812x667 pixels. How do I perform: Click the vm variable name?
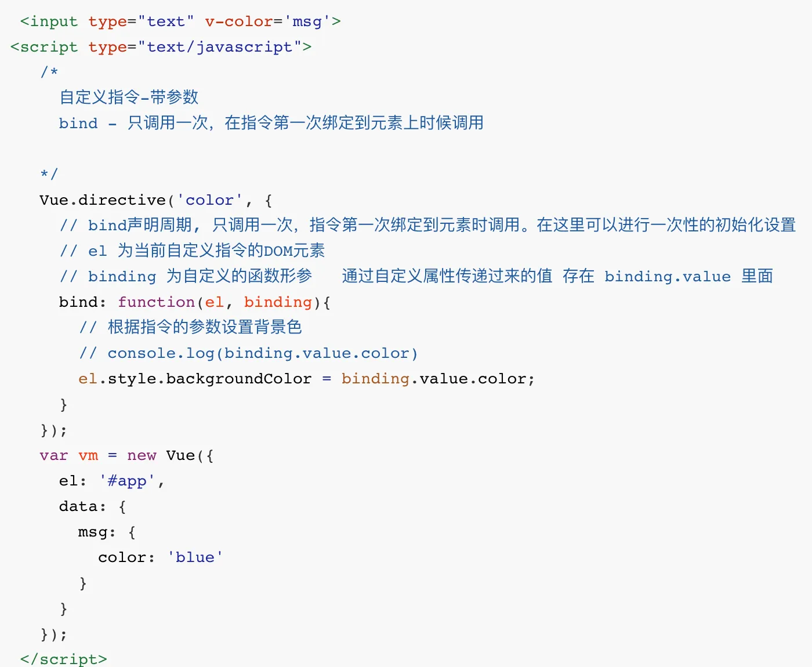coord(88,456)
